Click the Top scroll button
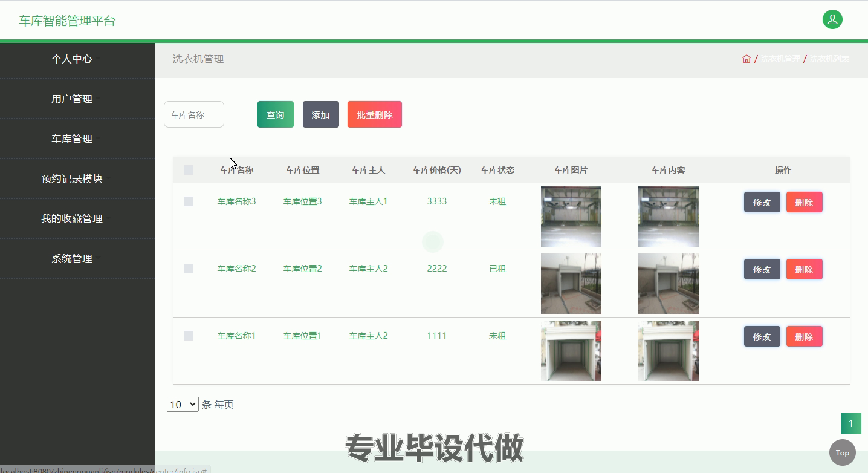868x473 pixels. point(842,452)
